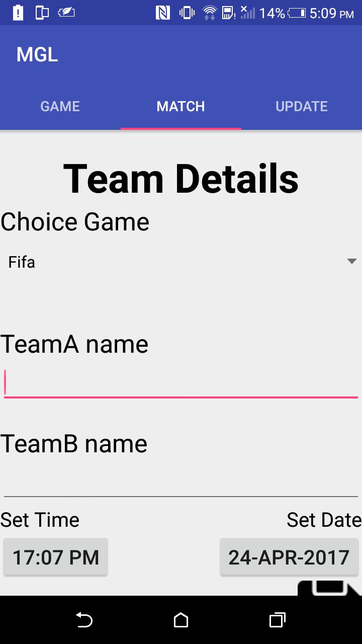The height and width of the screenshot is (644, 362).
Task: Tap the battery alert notification icon
Action: coord(18,13)
